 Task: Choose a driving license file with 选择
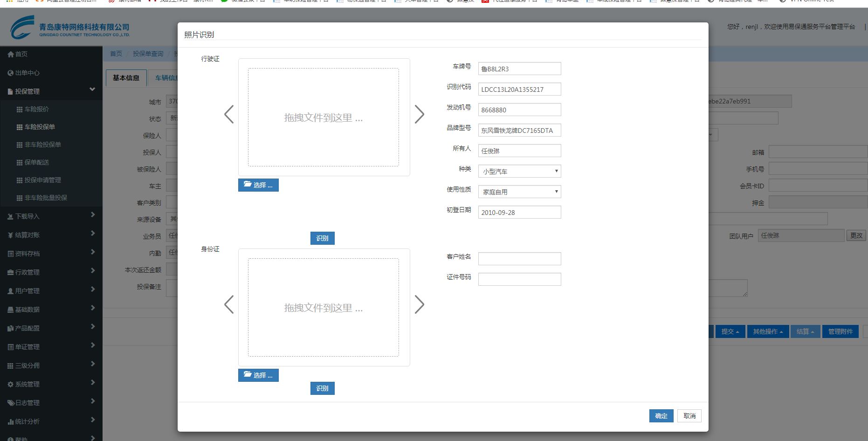(x=258, y=185)
